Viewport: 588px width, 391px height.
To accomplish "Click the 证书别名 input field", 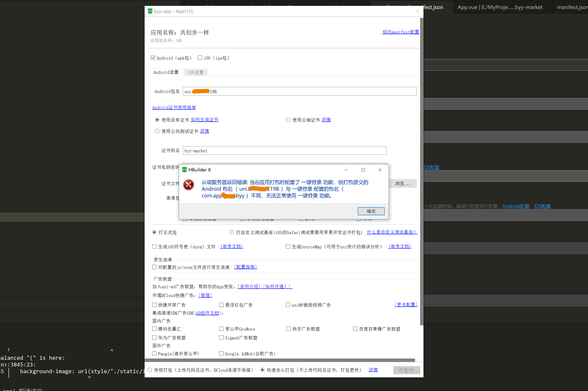I will click(x=284, y=151).
